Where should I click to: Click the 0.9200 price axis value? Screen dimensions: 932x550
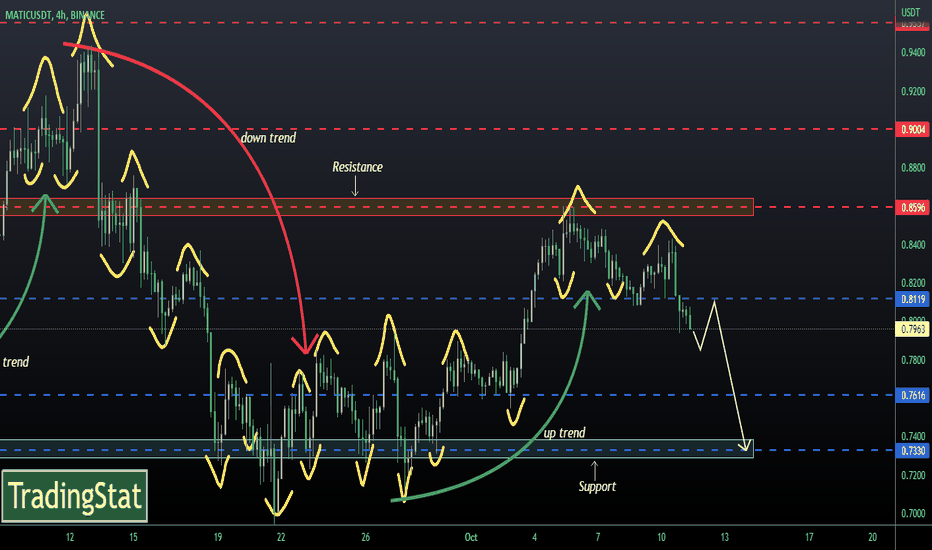click(x=913, y=91)
